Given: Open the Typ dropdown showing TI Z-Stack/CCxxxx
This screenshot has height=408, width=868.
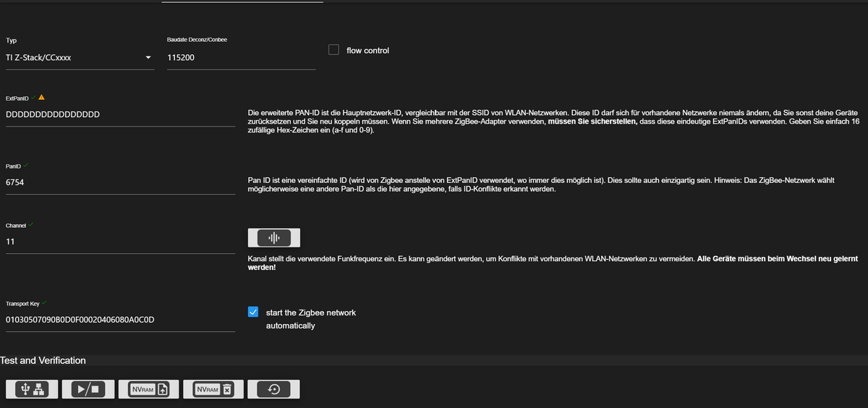Looking at the screenshot, I should (x=79, y=57).
